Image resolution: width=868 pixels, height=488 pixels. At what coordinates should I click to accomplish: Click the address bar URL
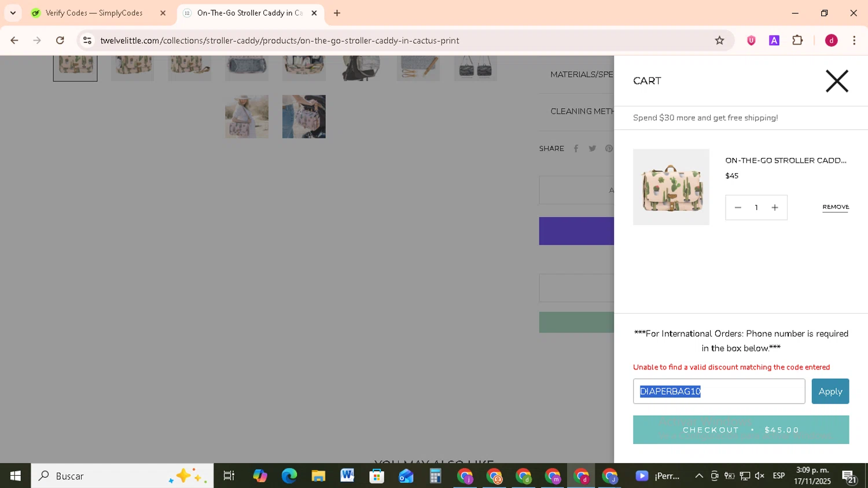[279, 41]
